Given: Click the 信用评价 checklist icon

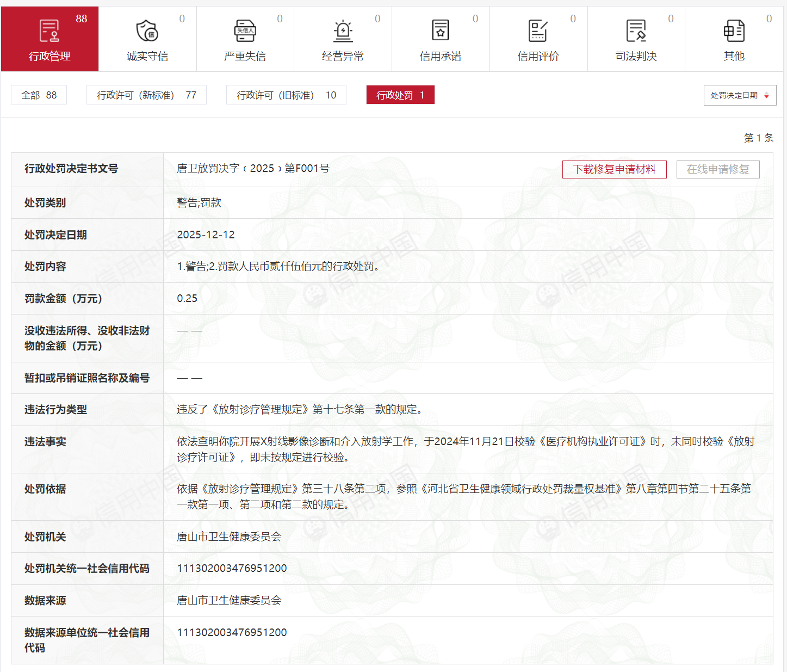Looking at the screenshot, I should [x=538, y=30].
